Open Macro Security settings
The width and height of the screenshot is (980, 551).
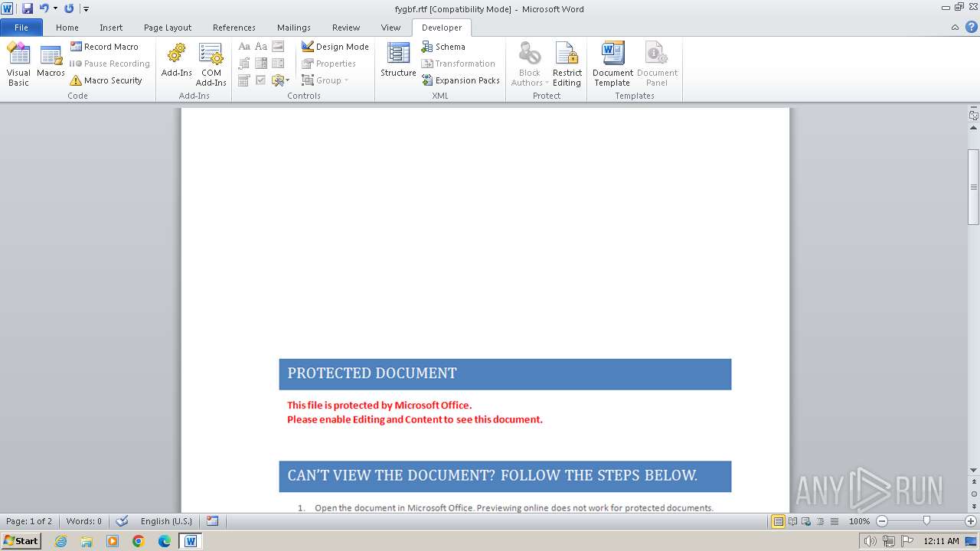click(x=106, y=80)
